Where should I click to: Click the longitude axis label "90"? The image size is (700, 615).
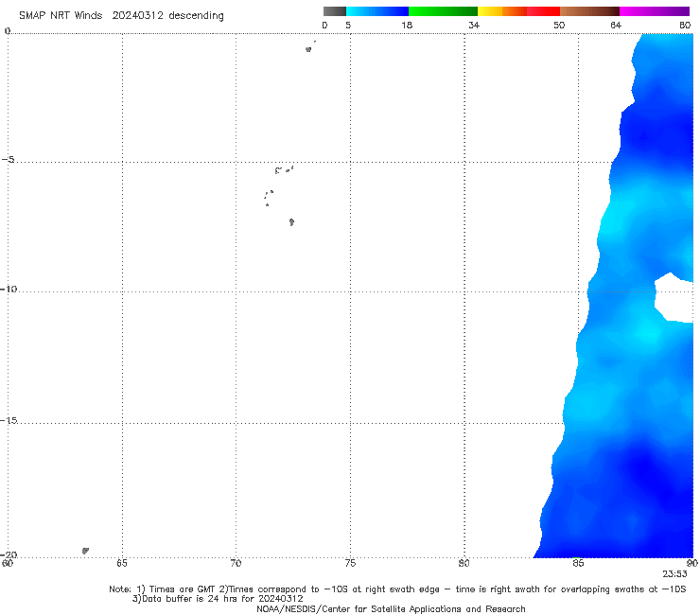pos(692,563)
